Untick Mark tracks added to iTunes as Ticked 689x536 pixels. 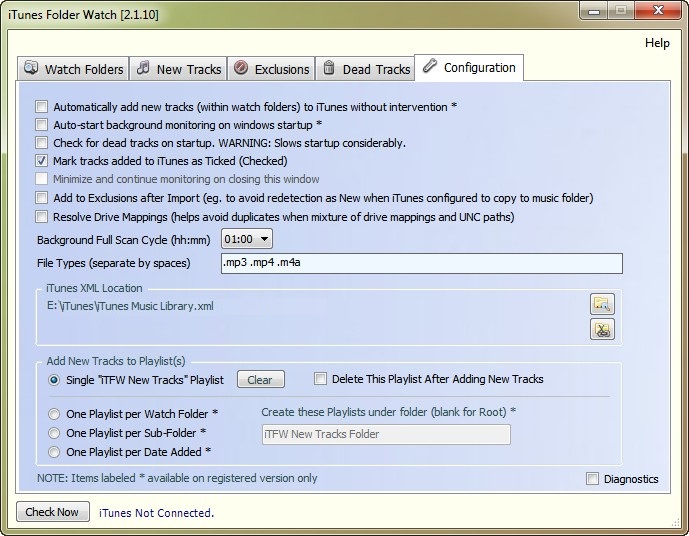[x=42, y=160]
